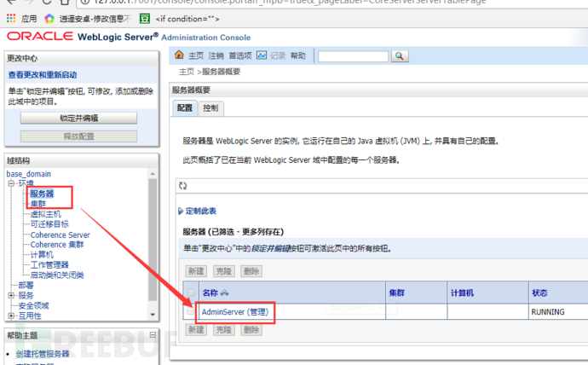Click the table refresh icon
This screenshot has height=365, width=588.
(x=182, y=186)
